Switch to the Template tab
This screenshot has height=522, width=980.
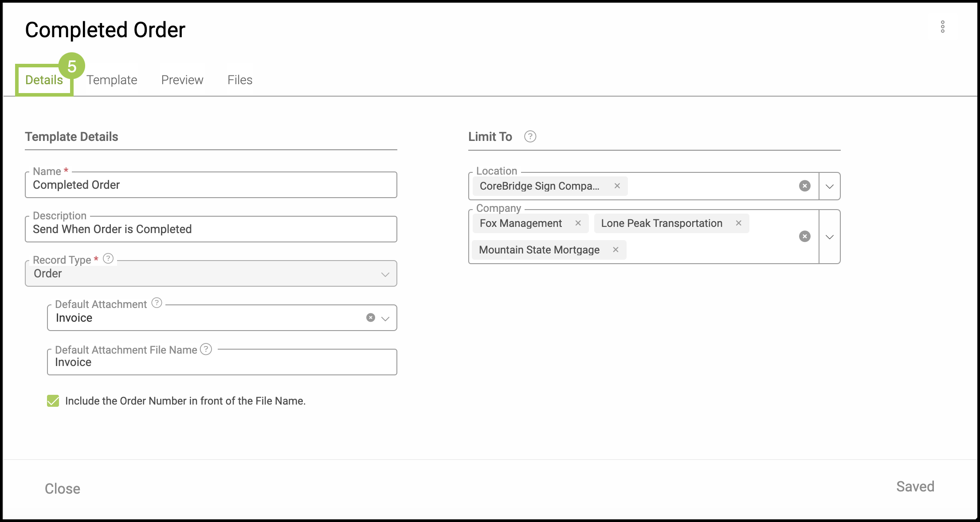tap(112, 80)
